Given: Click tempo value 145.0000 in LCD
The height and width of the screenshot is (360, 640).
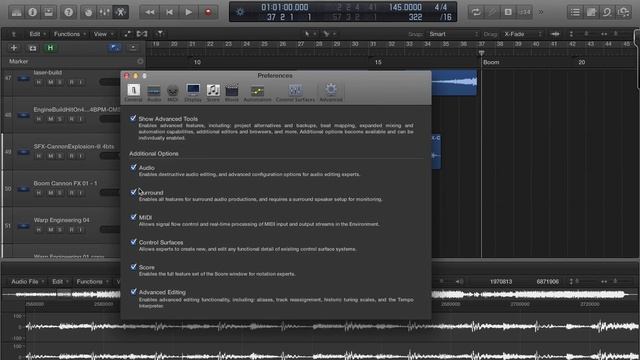Looking at the screenshot, I should [x=405, y=7].
